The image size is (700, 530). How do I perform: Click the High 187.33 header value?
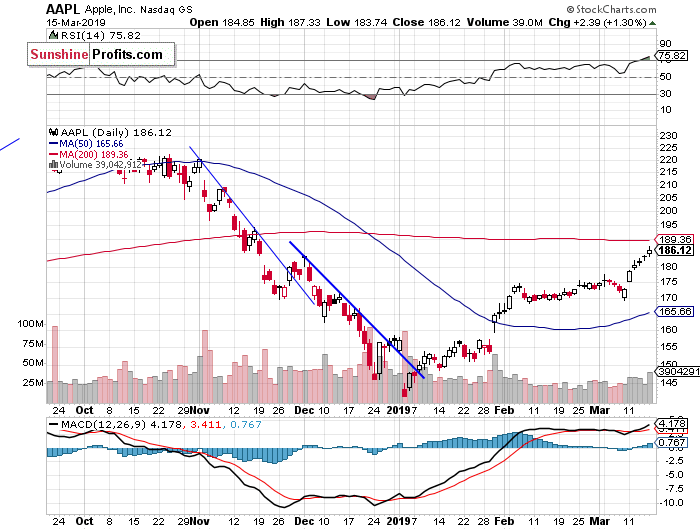tap(290, 22)
